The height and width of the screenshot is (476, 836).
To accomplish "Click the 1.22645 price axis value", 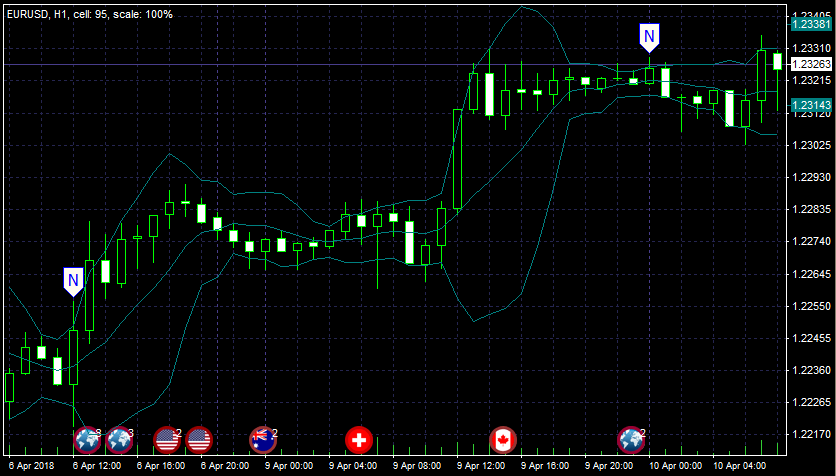I will pos(811,274).
